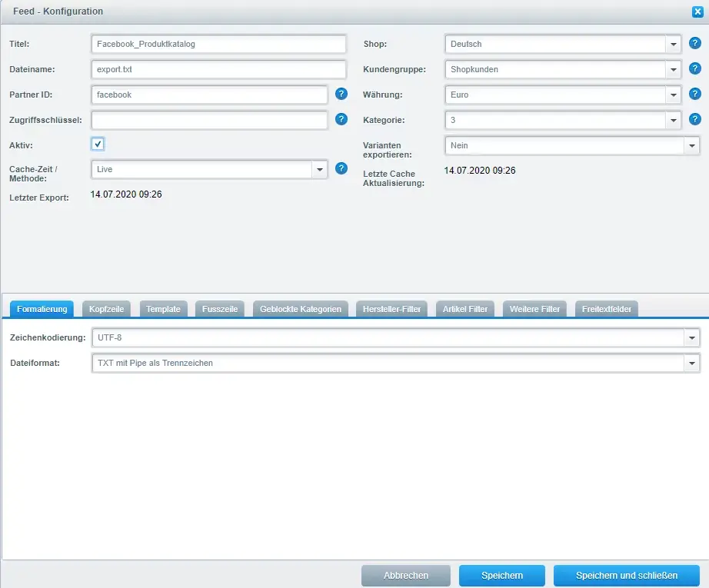Click into the Titel input field
The width and height of the screenshot is (709, 588).
click(x=218, y=44)
